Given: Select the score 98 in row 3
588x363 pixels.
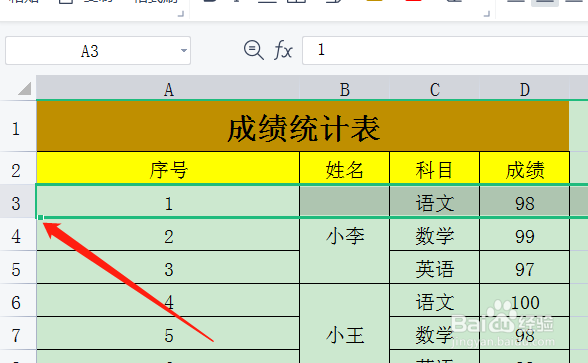Looking at the screenshot, I should click(x=525, y=201).
